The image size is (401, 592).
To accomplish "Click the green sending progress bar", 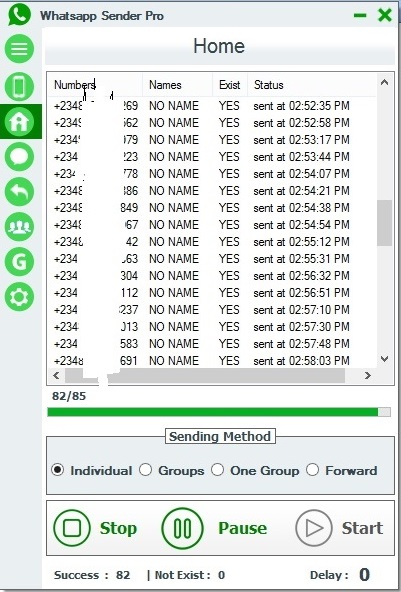I will point(219,412).
